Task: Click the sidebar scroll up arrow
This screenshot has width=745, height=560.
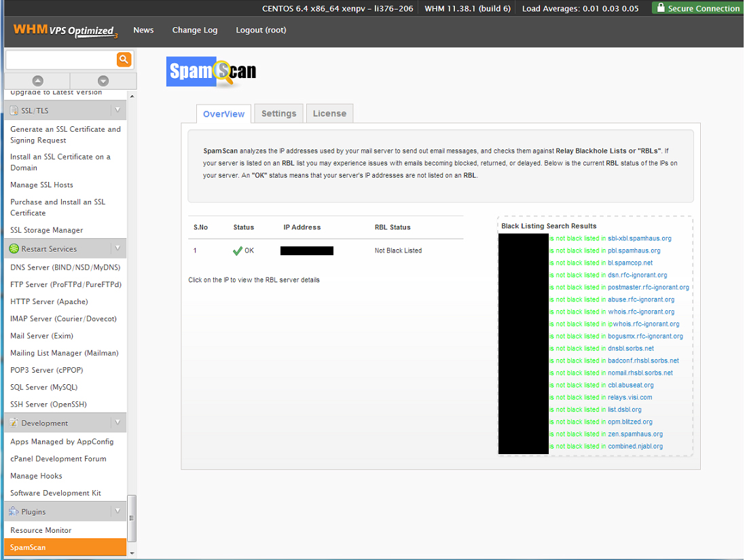Action: 132,96
